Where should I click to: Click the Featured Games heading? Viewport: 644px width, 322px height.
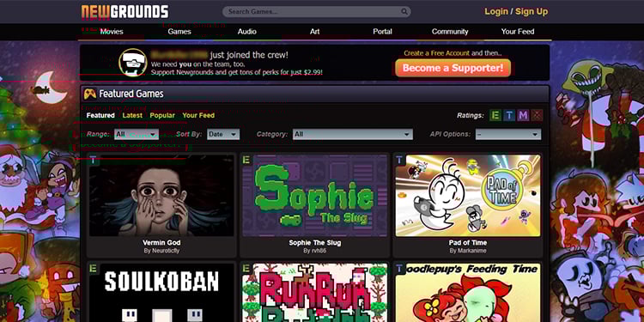[x=131, y=94]
